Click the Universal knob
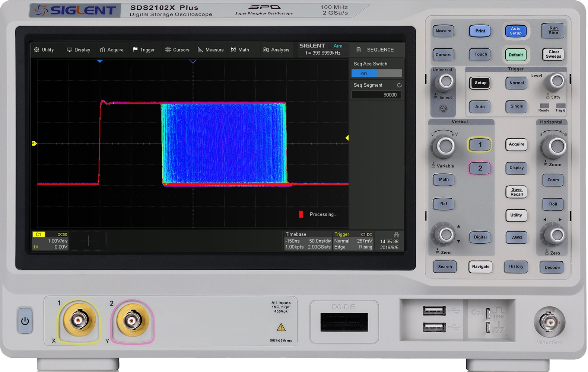The image size is (588, 372). [x=445, y=82]
